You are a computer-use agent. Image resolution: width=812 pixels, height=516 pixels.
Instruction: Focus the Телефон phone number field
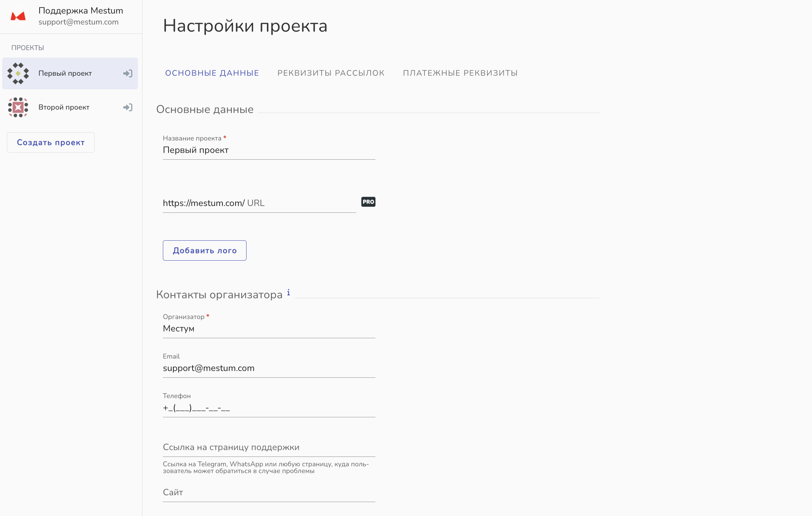click(x=269, y=408)
